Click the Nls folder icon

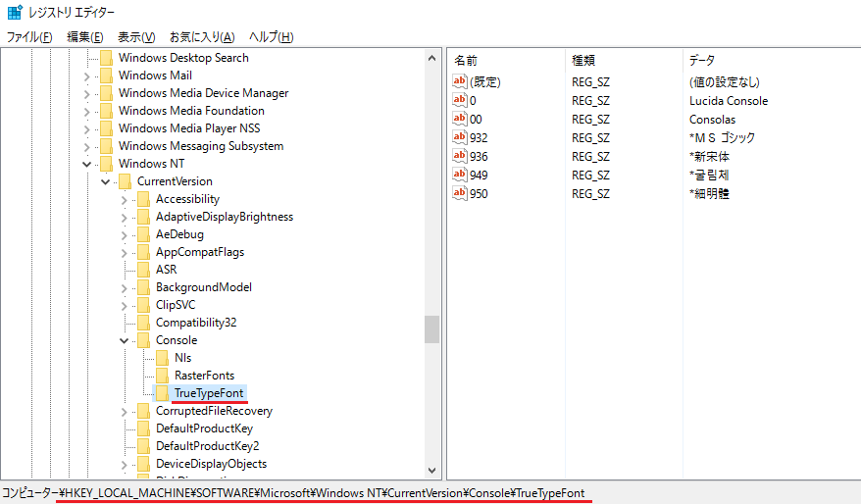point(162,358)
